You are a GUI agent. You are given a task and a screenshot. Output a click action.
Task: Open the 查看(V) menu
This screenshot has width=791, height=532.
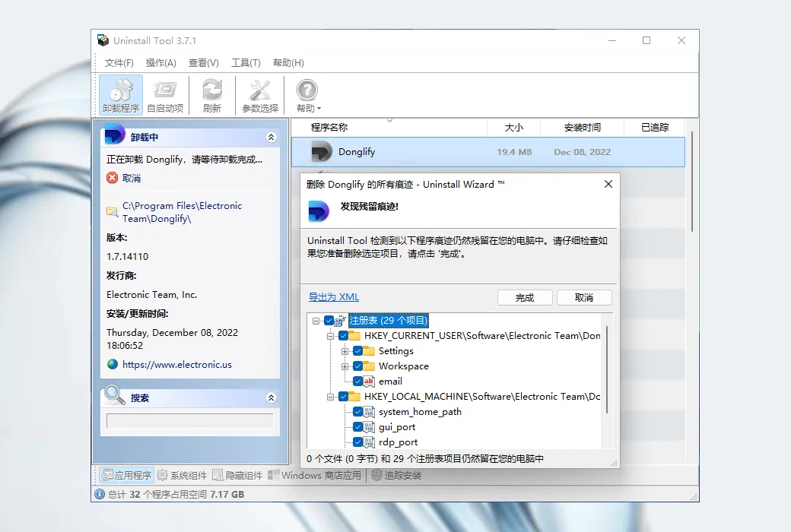(203, 62)
